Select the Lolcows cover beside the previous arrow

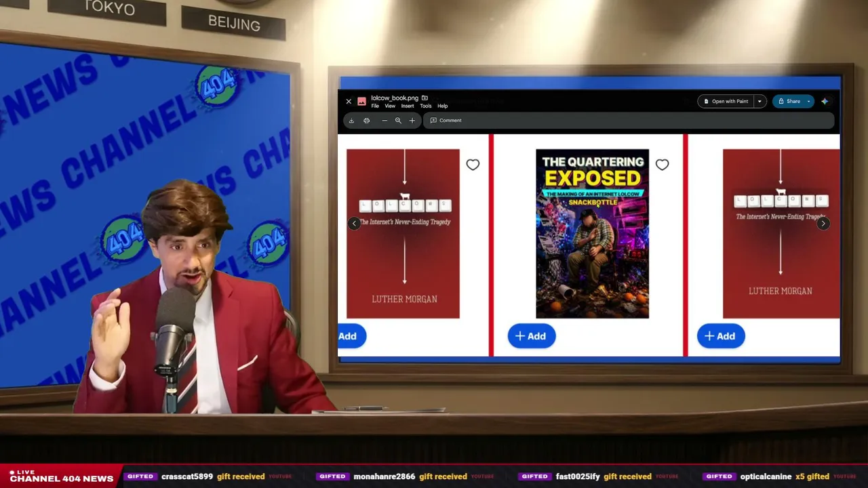point(403,234)
